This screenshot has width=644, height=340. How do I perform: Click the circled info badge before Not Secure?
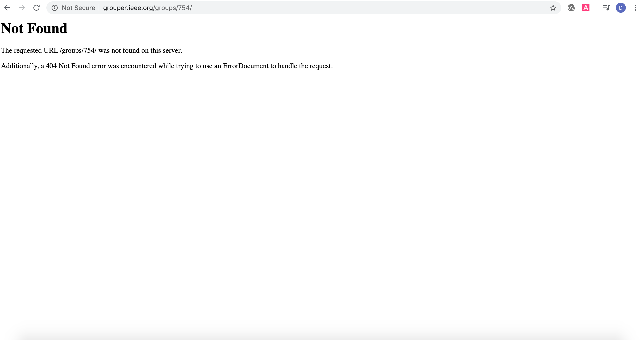(x=55, y=8)
